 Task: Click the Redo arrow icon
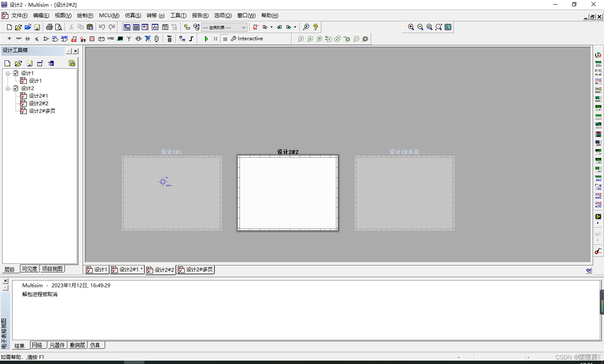[x=112, y=27]
